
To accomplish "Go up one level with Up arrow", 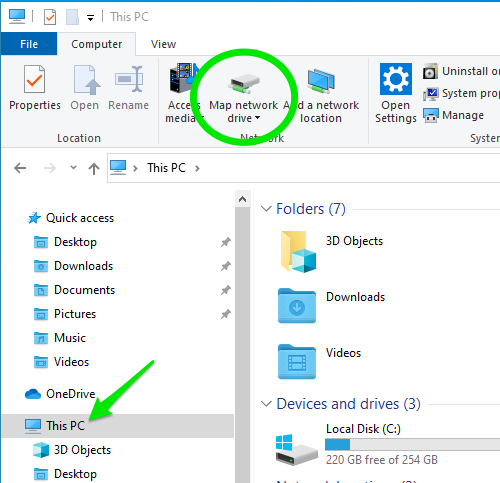I will [x=94, y=168].
